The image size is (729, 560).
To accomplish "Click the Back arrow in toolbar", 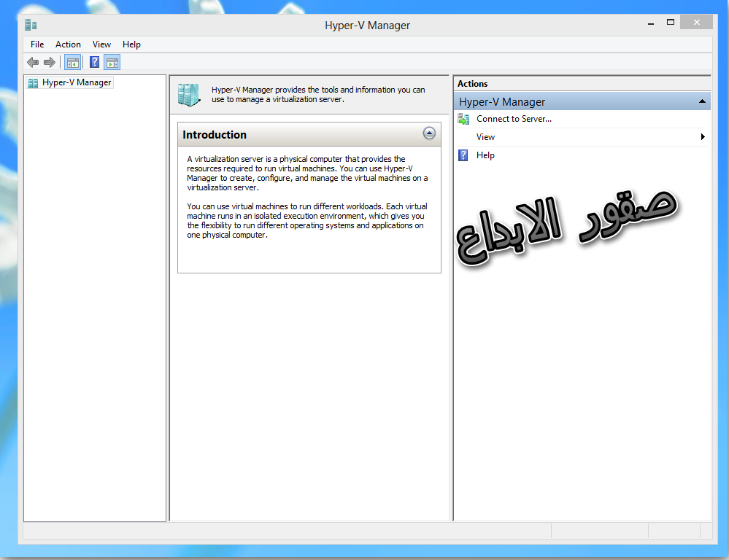I will [33, 63].
